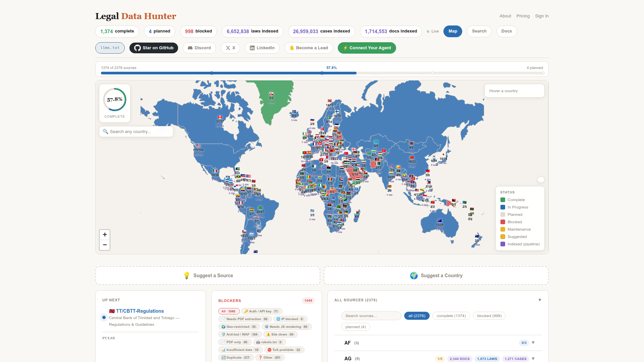644x362 pixels.
Task: Click the Mongolia flag marker
Action: coord(411,143)
